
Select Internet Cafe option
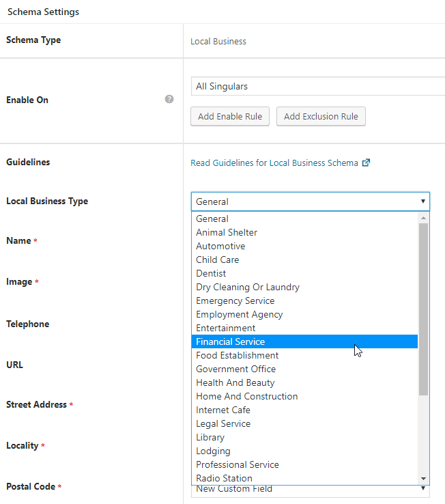[222, 410]
